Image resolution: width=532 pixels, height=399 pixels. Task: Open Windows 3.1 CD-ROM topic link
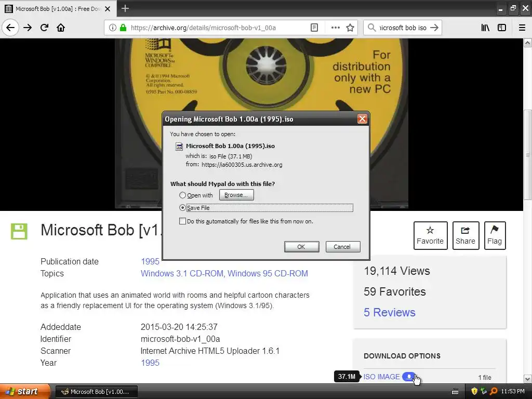[182, 273]
